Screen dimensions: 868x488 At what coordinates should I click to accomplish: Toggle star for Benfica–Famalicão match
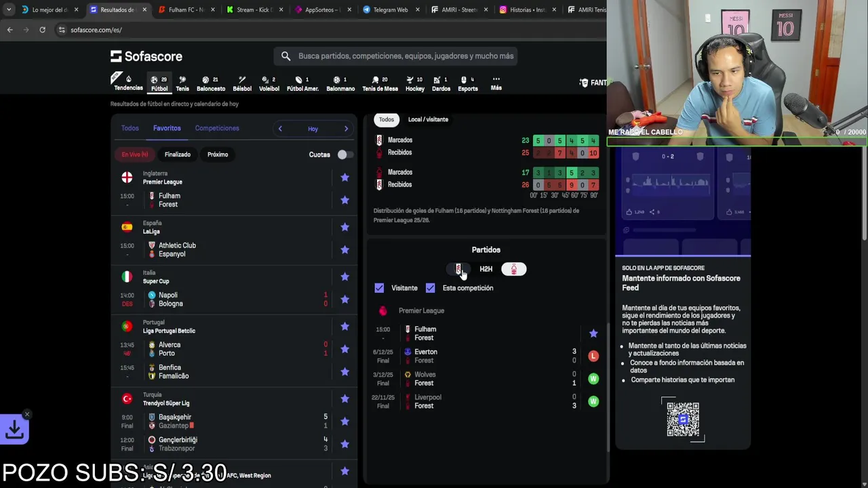[x=344, y=371]
